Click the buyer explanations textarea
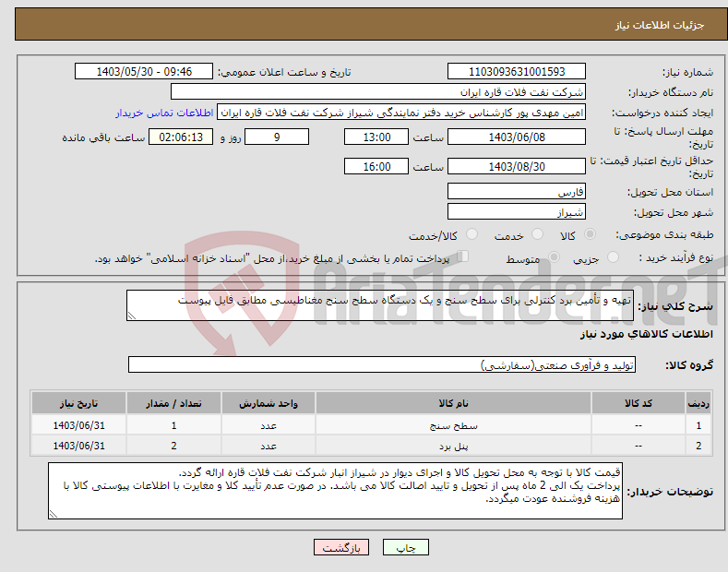This screenshot has width=728, height=572. [335, 491]
